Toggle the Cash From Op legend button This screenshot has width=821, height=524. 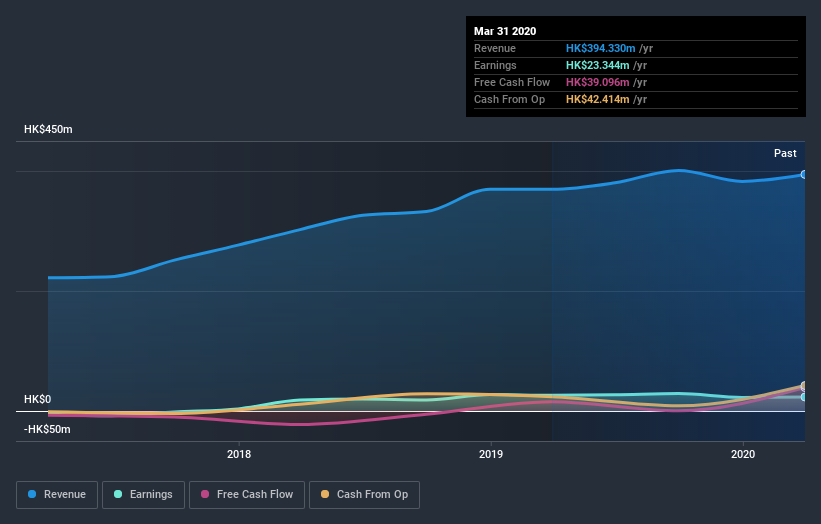(x=364, y=495)
